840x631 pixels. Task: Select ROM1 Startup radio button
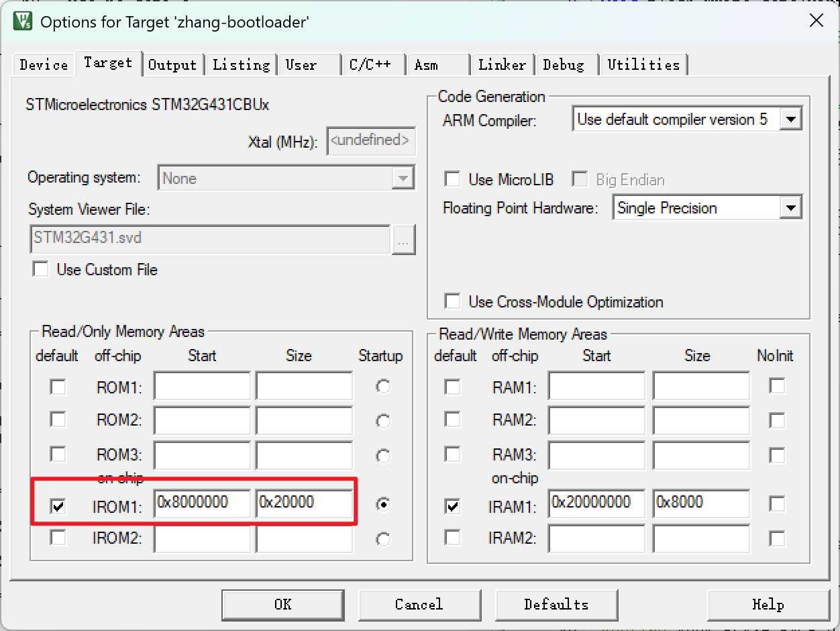pyautogui.click(x=383, y=387)
